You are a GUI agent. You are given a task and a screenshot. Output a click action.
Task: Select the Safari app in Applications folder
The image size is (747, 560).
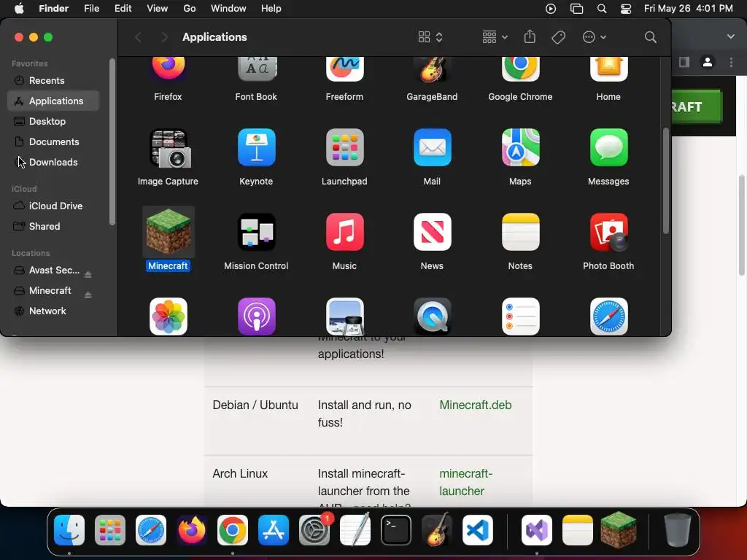pos(608,316)
